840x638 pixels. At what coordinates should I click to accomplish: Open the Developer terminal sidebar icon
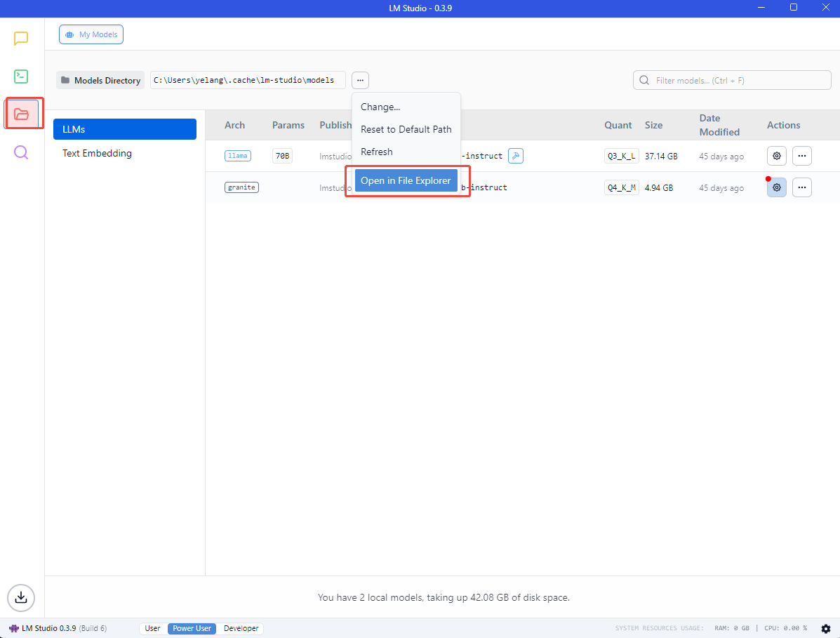21,77
